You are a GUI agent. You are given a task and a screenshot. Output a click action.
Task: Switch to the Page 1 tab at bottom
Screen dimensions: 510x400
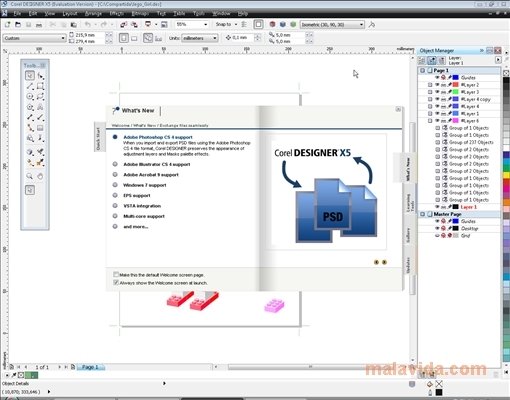[x=90, y=367]
